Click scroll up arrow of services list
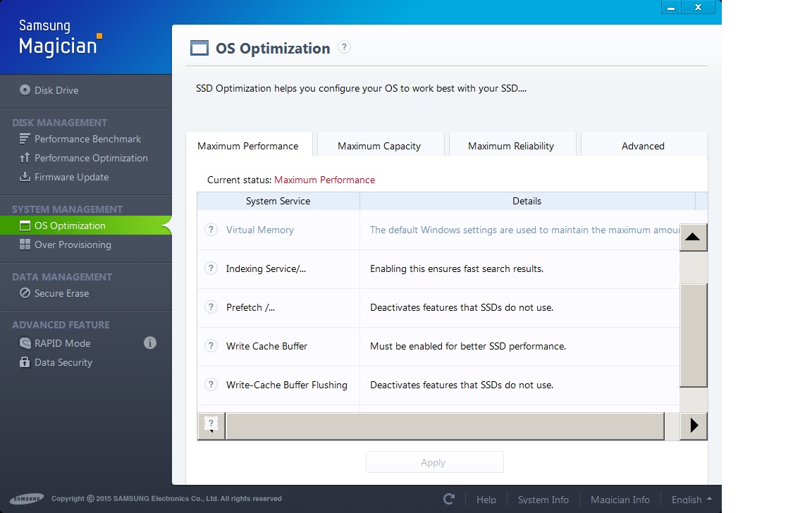812x513 pixels. [693, 237]
